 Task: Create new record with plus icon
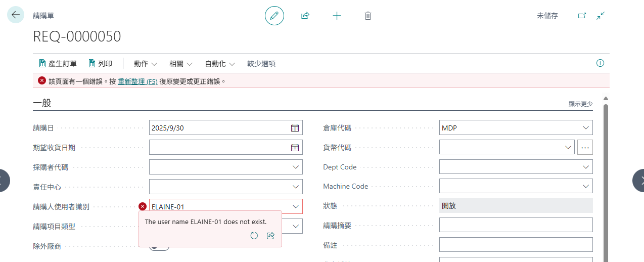pos(337,16)
